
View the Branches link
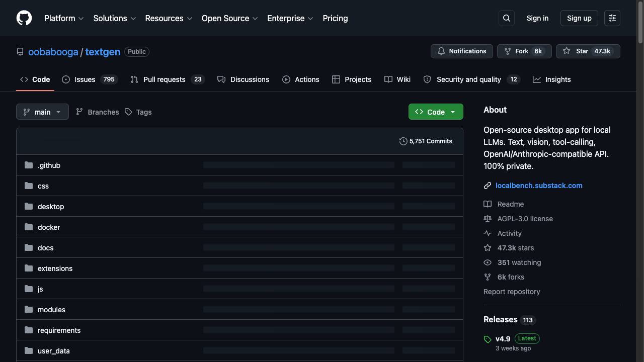pyautogui.click(x=97, y=112)
